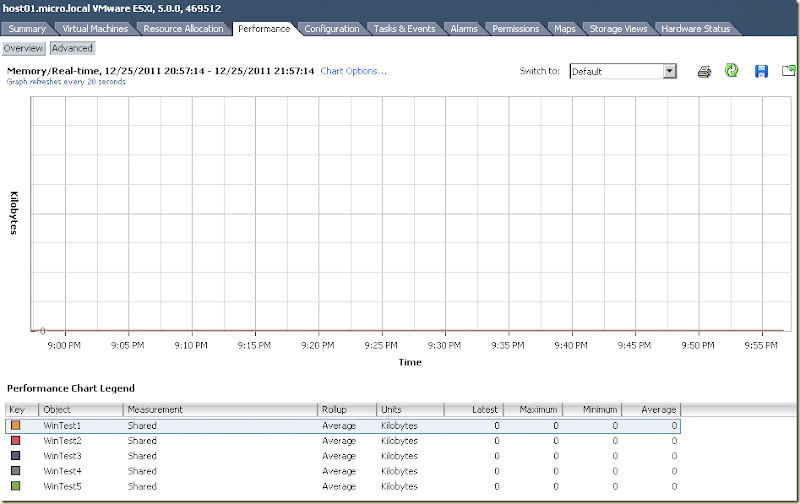Image resolution: width=800 pixels, height=504 pixels.
Task: Click the Graph refreshes every 20 seconds note
Action: point(66,82)
